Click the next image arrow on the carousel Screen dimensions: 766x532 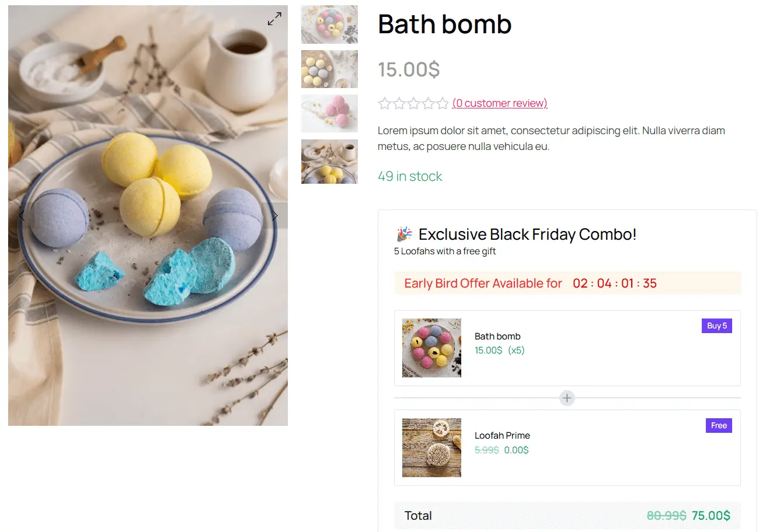(275, 215)
